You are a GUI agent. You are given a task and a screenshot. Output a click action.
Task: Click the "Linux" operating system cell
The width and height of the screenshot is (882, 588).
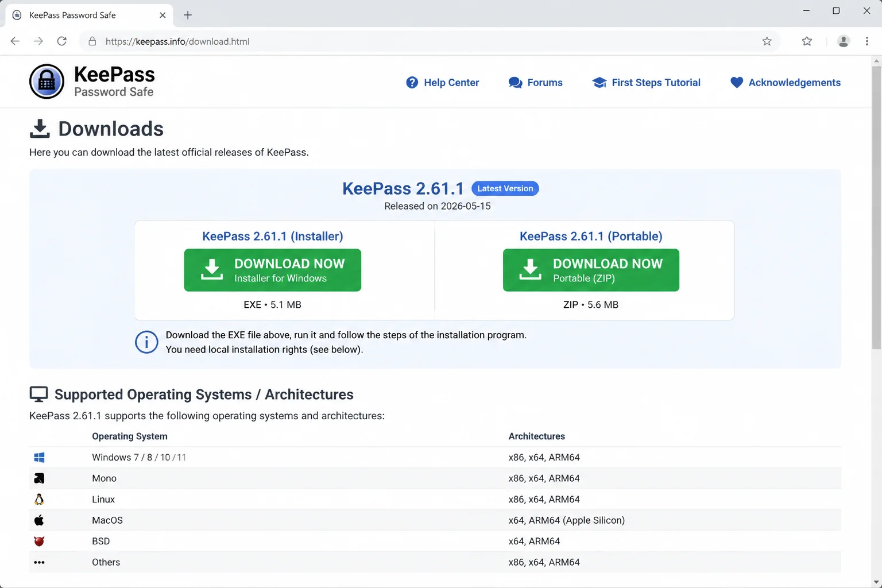click(103, 500)
